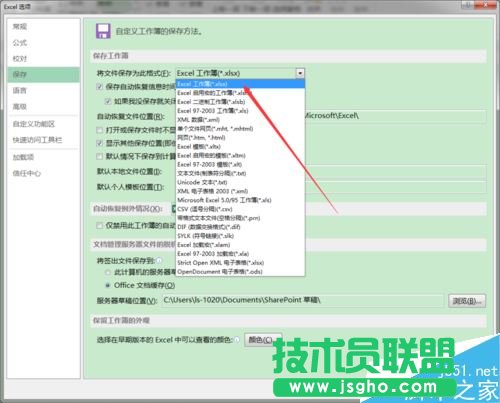Toggle 显示其他保存位置 checkbox
Screen dimensions: 500x403
click(99, 143)
